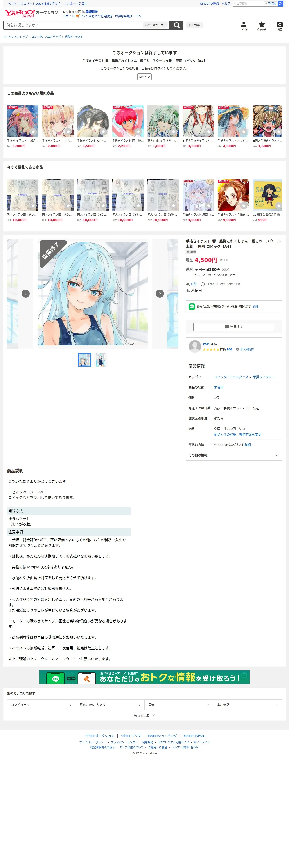289x868 pixels.
Task: Open 利用規約 footer link
Action: (x=147, y=742)
